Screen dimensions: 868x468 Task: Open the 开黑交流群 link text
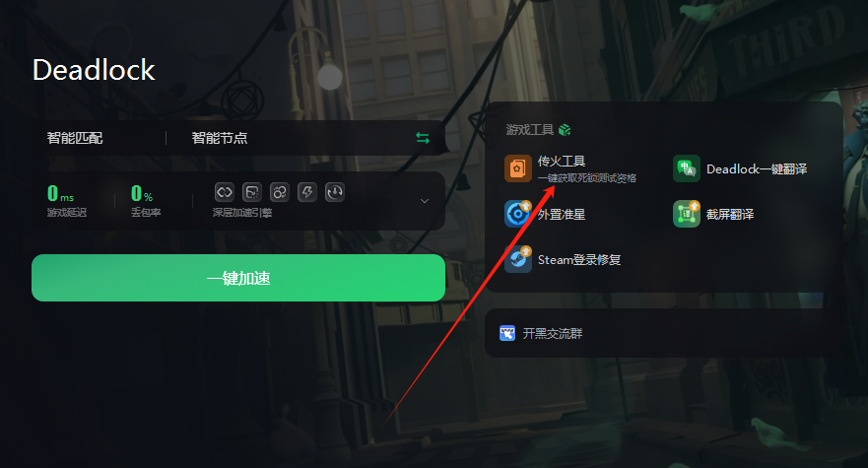(553, 333)
